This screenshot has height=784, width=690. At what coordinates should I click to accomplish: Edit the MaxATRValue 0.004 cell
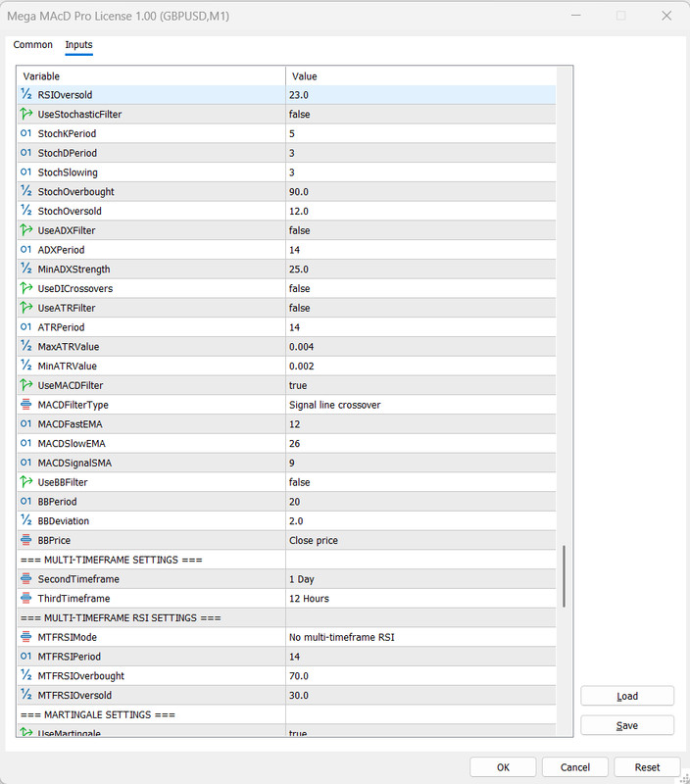[x=420, y=347]
